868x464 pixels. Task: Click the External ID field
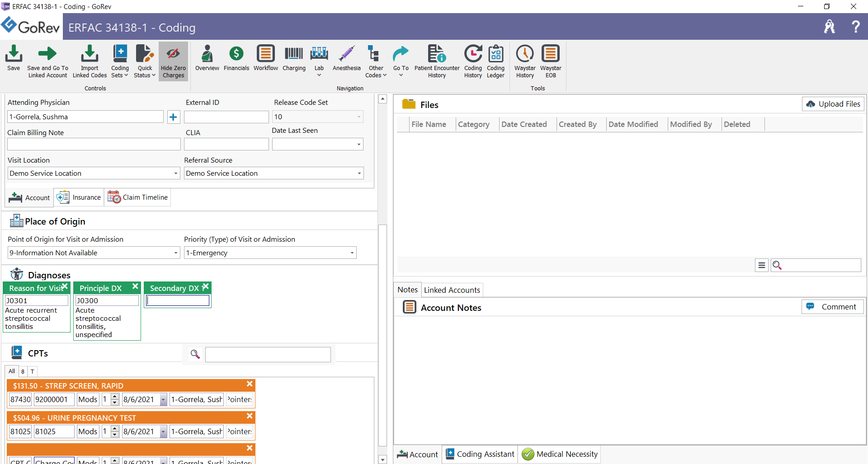[x=226, y=117]
